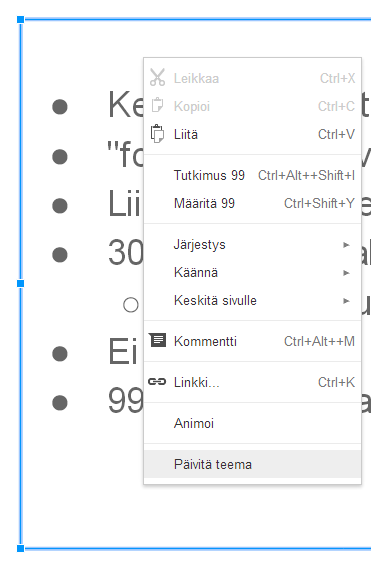The width and height of the screenshot is (371, 561).
Task: Click the copy icon beside Kopioi
Action: point(157,106)
